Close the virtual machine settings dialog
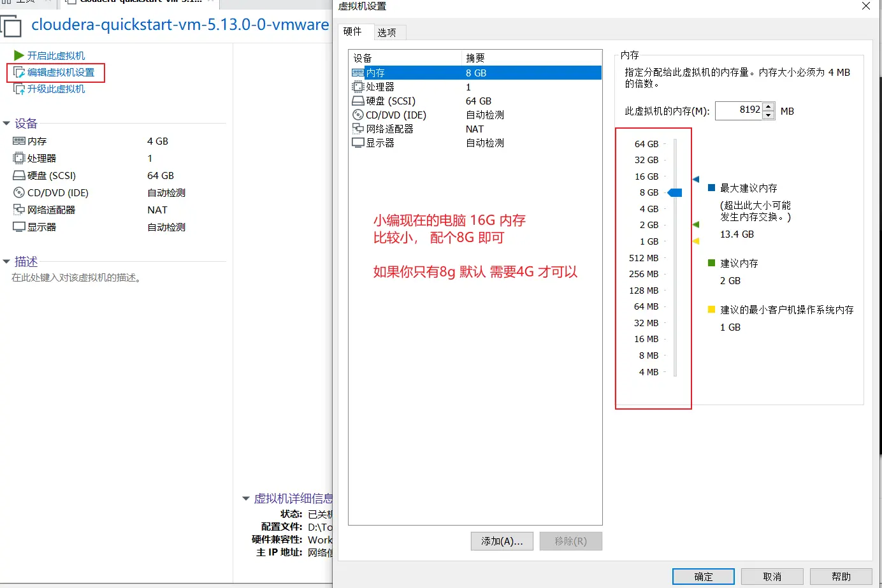882x588 pixels. pyautogui.click(x=865, y=6)
